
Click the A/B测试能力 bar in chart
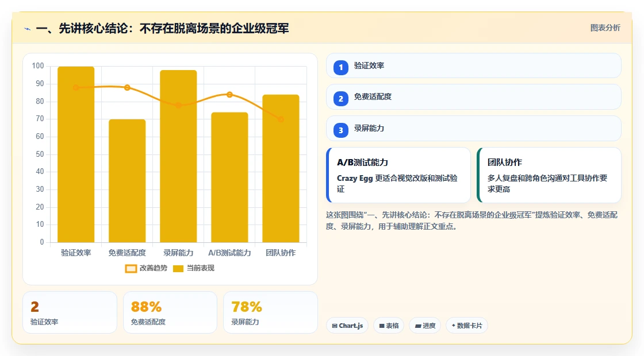click(229, 177)
